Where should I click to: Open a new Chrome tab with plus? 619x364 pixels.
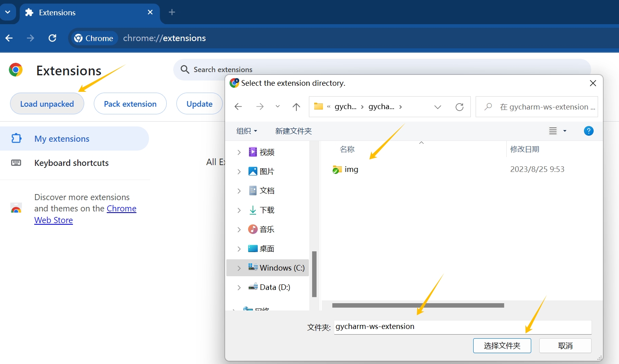pyautogui.click(x=172, y=12)
